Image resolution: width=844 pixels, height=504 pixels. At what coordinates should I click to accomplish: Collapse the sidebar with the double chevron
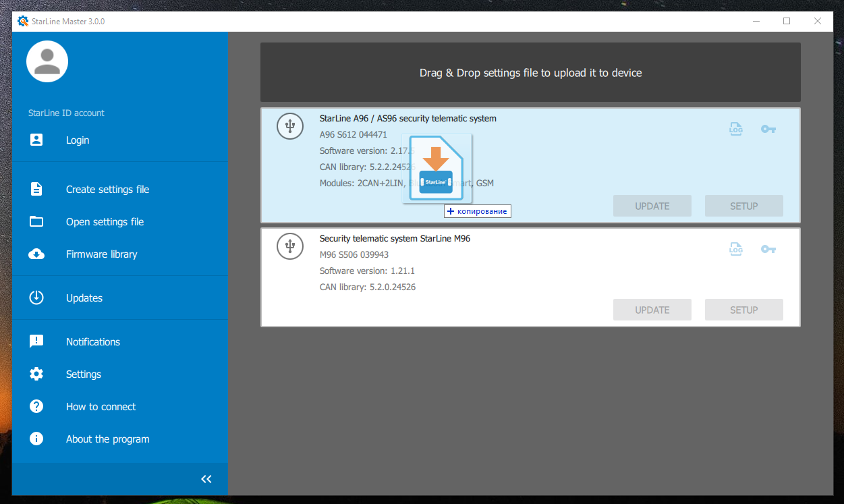tap(206, 479)
